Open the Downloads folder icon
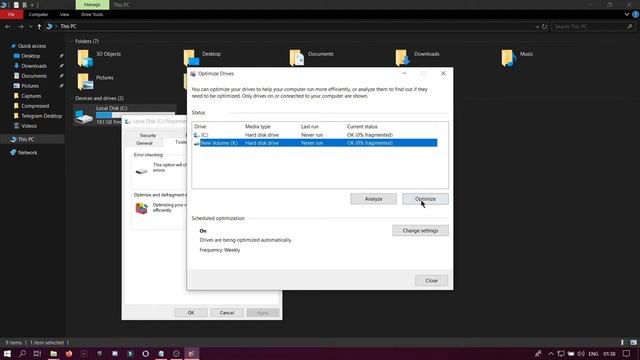 (402, 58)
